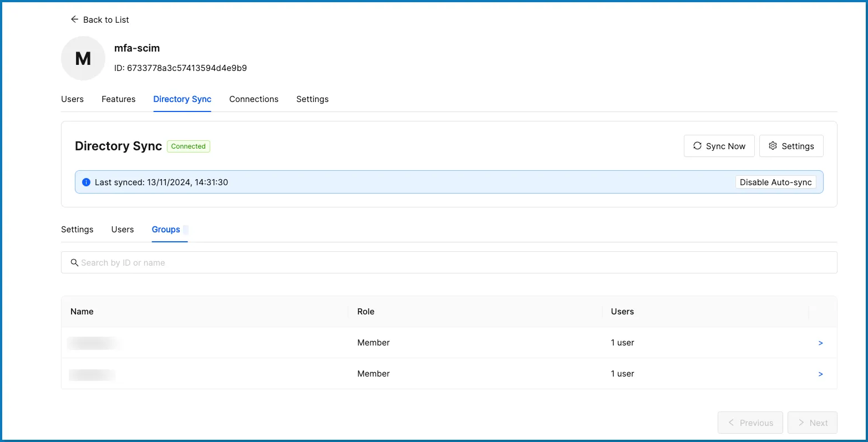Image resolution: width=868 pixels, height=442 pixels.
Task: Select the Groups sub-tab
Action: [165, 229]
